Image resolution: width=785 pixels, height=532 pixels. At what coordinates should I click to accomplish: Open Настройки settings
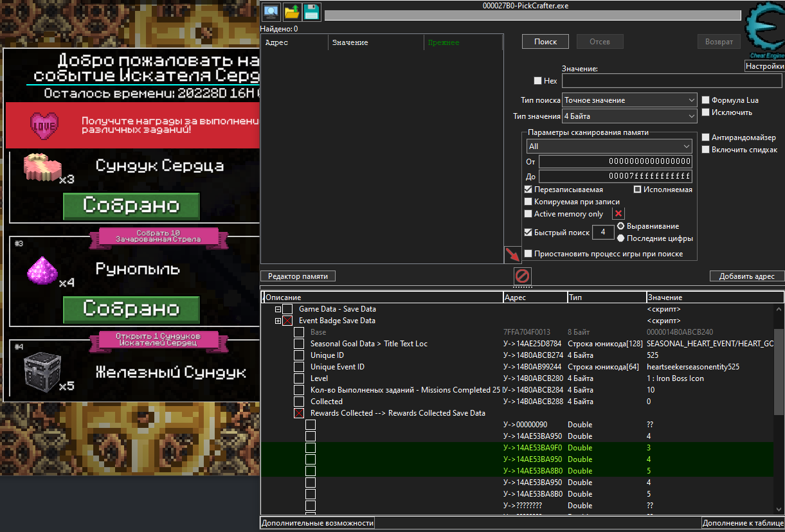click(764, 66)
